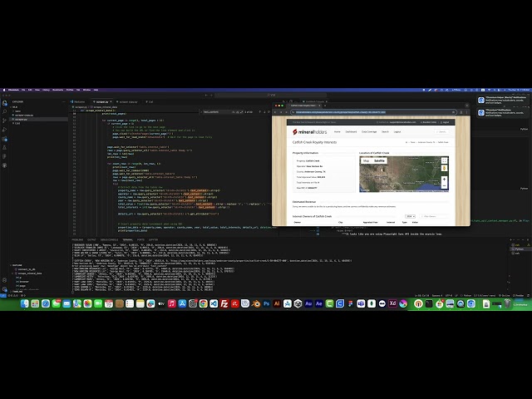Switch to the Terminal panel tab
Viewport: 532px width, 399px height.
click(x=127, y=239)
